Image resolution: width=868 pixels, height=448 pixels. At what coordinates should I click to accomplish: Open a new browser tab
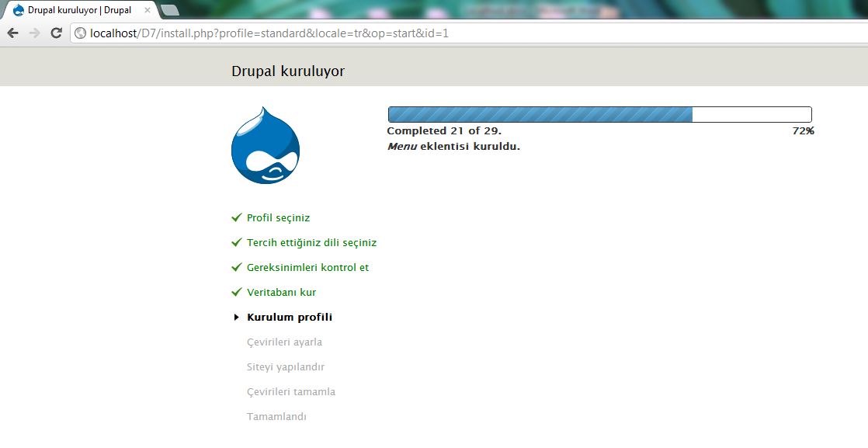[169, 10]
